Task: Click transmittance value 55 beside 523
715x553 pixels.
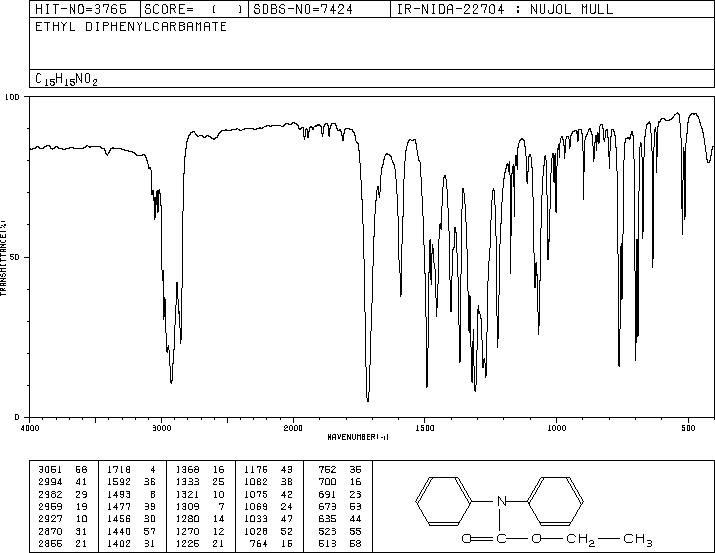Action: 355,532
